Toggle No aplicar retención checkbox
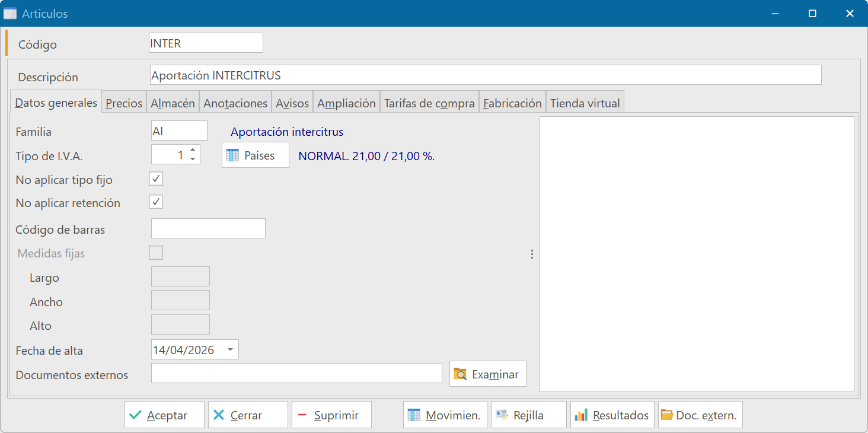 (156, 202)
